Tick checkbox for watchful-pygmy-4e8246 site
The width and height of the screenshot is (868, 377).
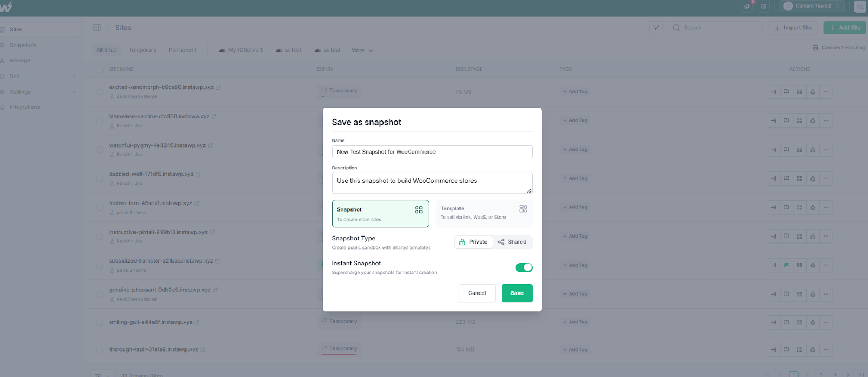point(99,150)
